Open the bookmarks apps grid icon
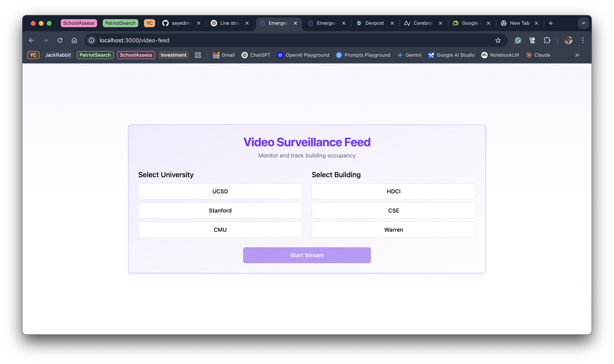 tap(198, 55)
